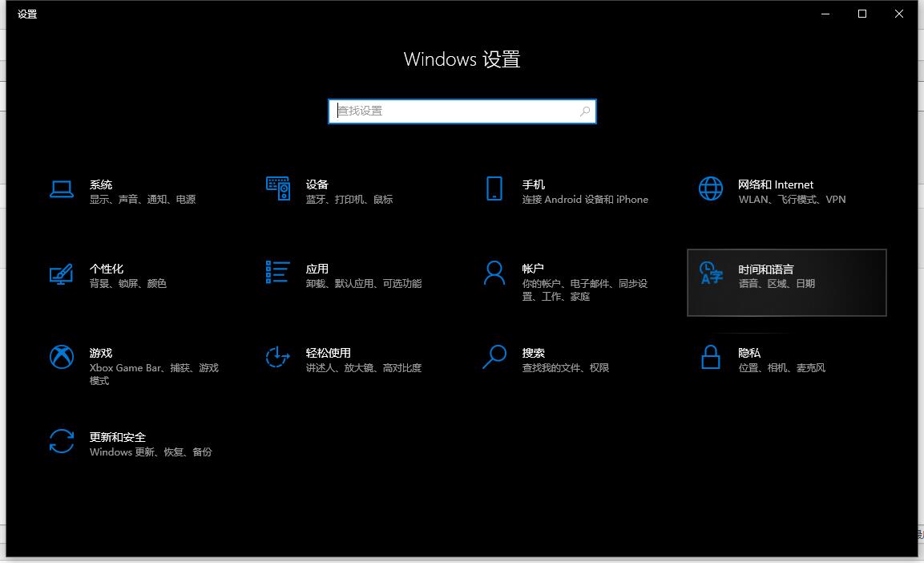Image resolution: width=924 pixels, height=563 pixels.
Task: Select the phone icon for 手机
Action: pyautogui.click(x=494, y=189)
